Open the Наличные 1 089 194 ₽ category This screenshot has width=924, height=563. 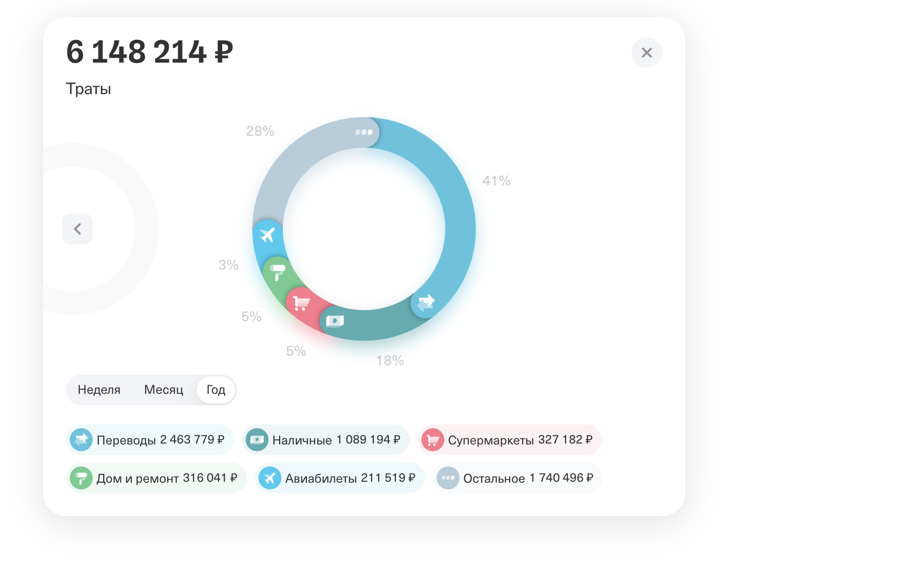click(325, 440)
